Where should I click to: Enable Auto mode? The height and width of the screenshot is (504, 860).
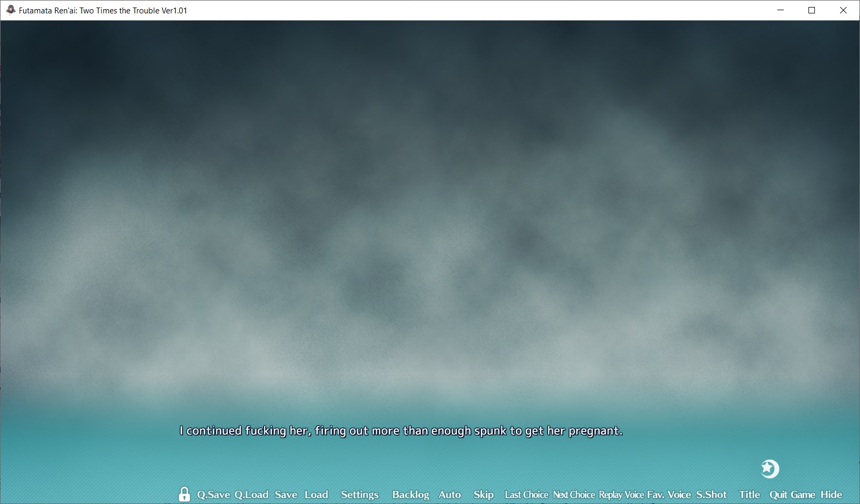[x=450, y=495]
